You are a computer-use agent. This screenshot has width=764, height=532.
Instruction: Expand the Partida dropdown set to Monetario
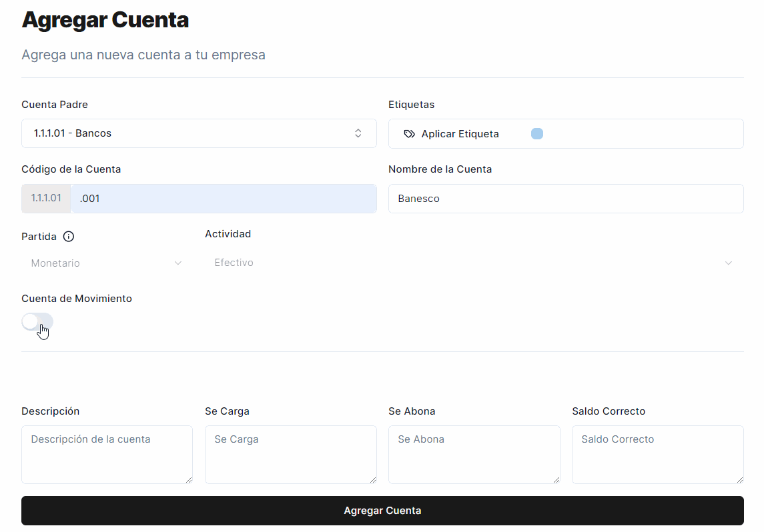point(107,263)
